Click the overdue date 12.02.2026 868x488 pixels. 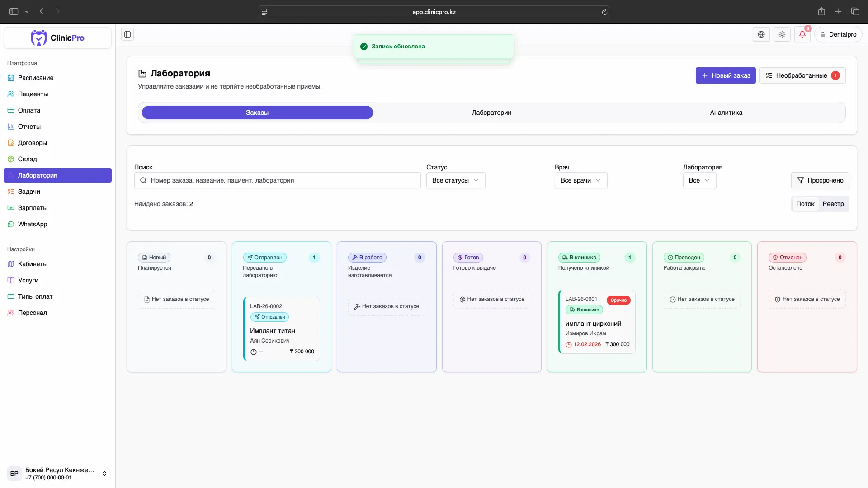587,344
